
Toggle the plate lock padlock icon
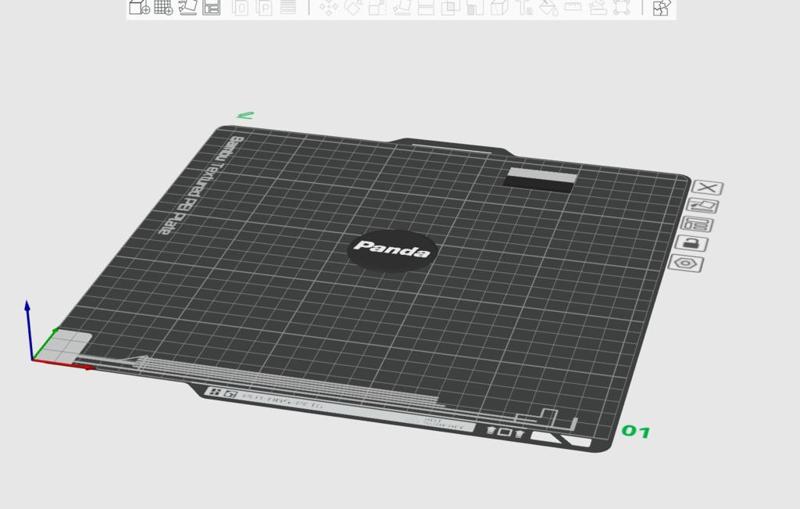tap(691, 243)
